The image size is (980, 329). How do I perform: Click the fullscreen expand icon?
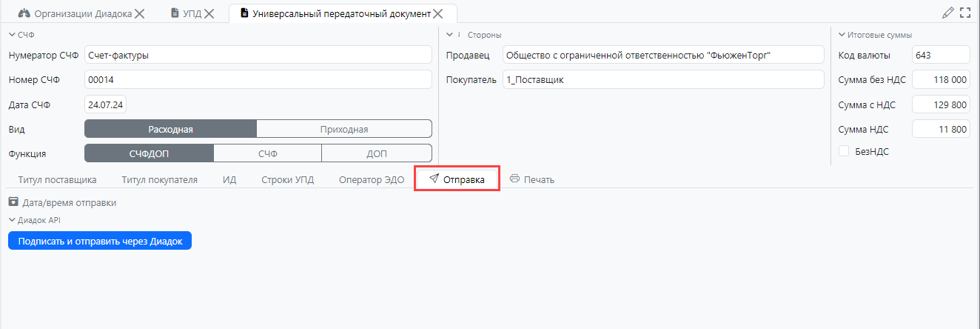(964, 13)
